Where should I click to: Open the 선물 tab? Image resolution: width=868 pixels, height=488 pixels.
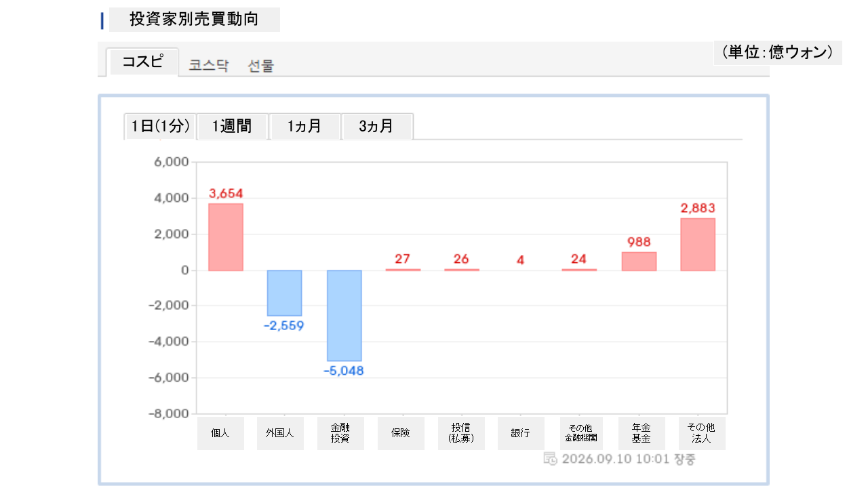[x=261, y=66]
